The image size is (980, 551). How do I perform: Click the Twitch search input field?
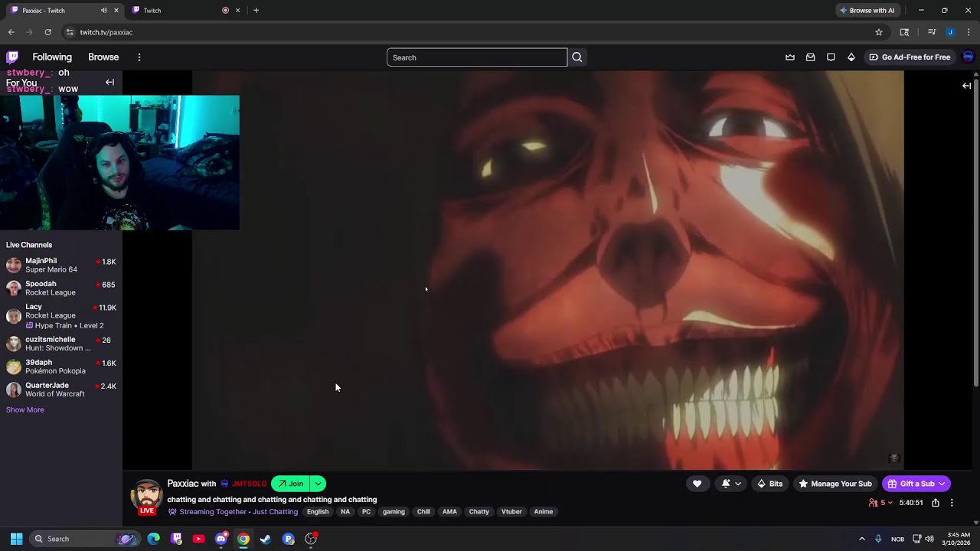477,57
